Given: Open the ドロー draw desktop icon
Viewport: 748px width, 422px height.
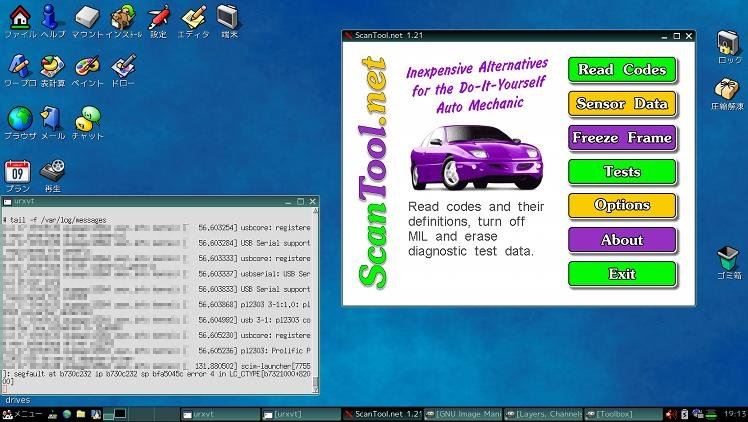Looking at the screenshot, I should (123, 70).
